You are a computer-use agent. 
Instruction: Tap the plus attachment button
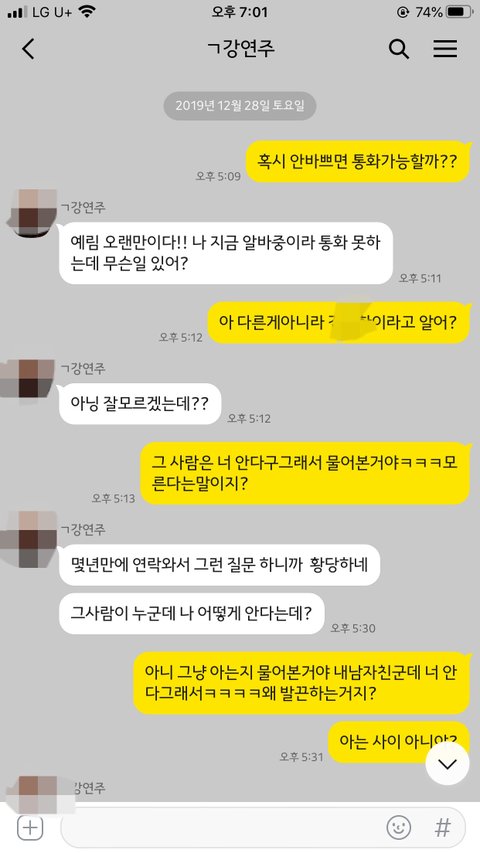click(x=30, y=828)
